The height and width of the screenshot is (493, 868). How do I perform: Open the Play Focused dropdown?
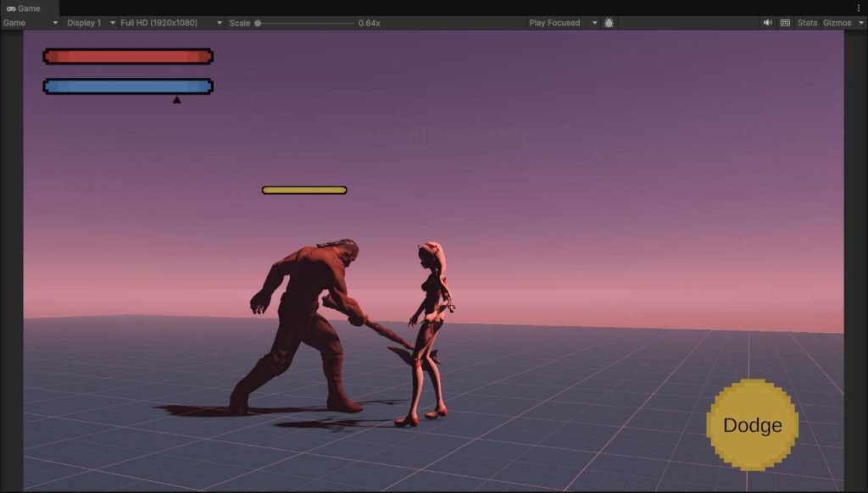click(563, 23)
